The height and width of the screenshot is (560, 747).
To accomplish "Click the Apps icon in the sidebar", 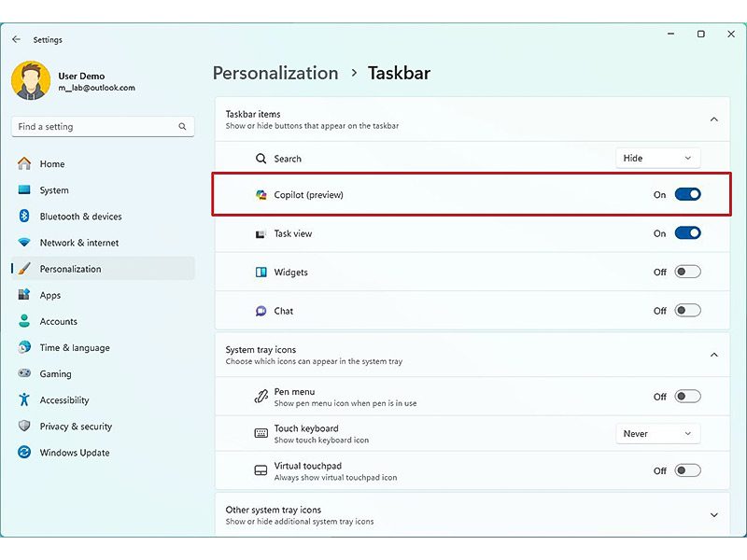I will point(24,295).
